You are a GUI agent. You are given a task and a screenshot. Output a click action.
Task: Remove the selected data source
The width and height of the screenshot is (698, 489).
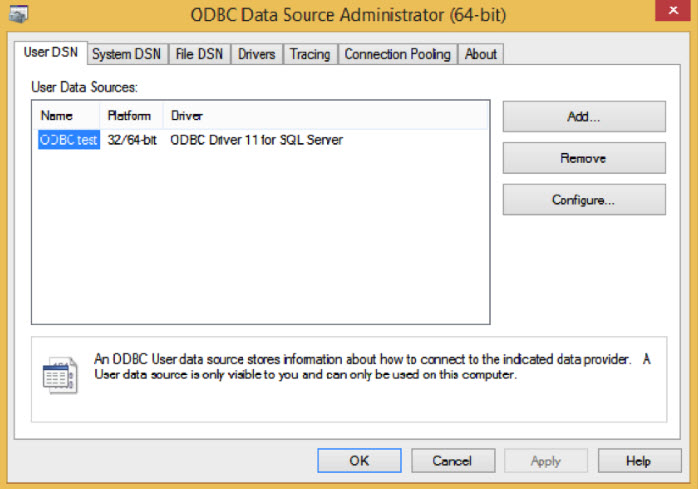click(x=584, y=158)
